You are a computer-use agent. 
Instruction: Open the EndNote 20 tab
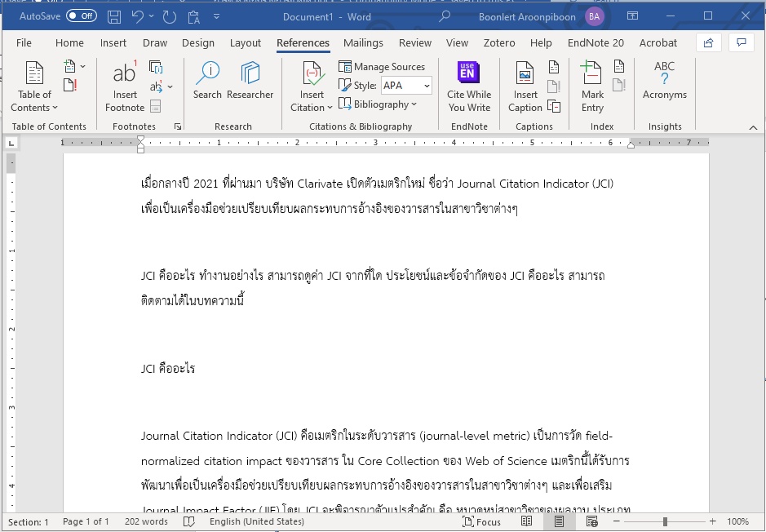pos(596,43)
